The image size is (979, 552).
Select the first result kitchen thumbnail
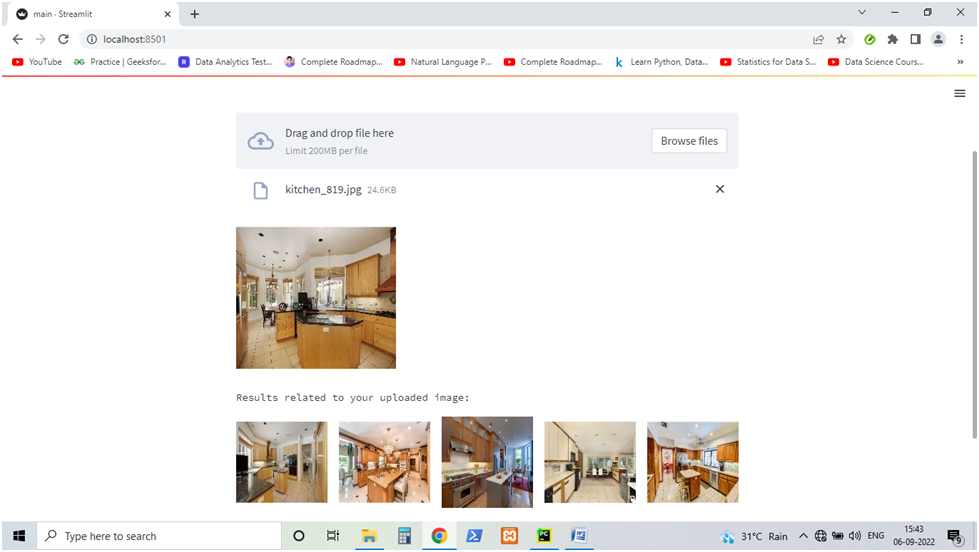[x=282, y=462]
